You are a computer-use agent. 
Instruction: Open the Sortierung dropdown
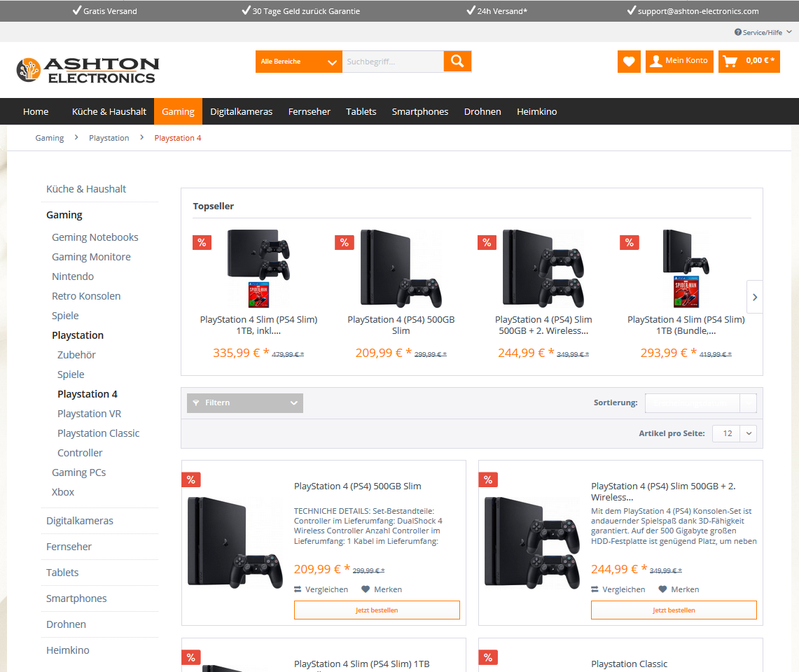701,403
